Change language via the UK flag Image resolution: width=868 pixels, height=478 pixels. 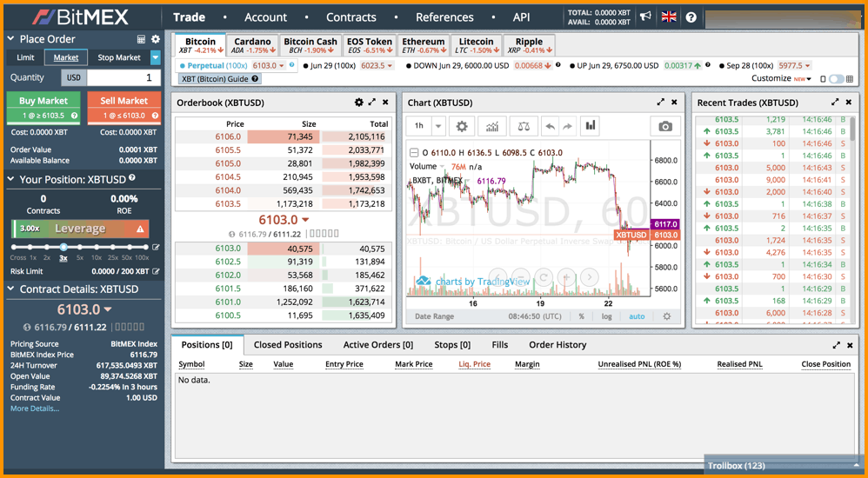669,17
